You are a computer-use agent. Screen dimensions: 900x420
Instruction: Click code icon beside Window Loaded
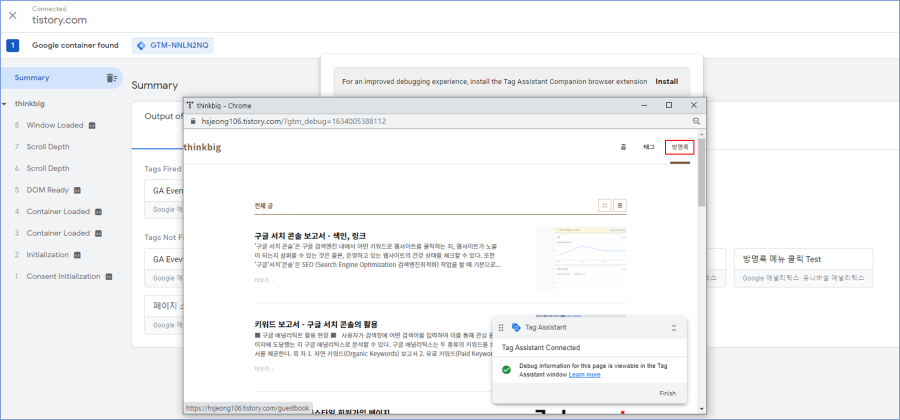pos(91,125)
